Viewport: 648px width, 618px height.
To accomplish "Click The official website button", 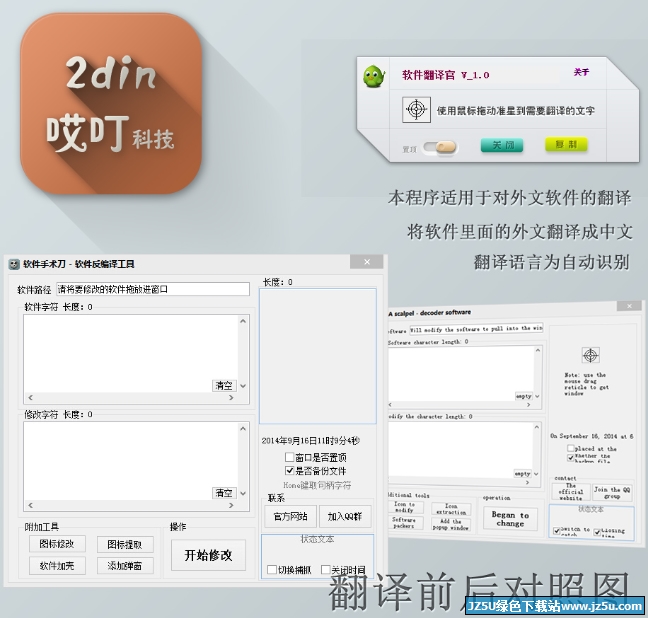I will coord(571,492).
